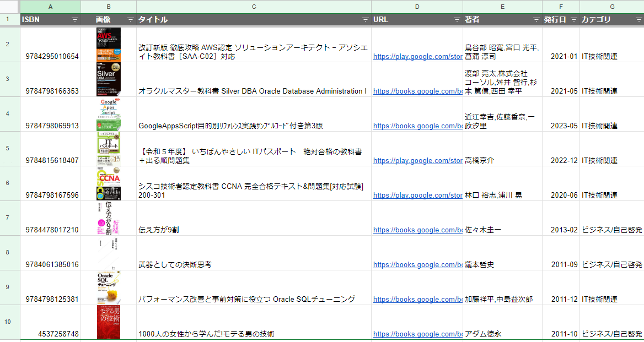644x342 pixels.
Task: Open the play.google.com link in row 2
Action: [417, 56]
